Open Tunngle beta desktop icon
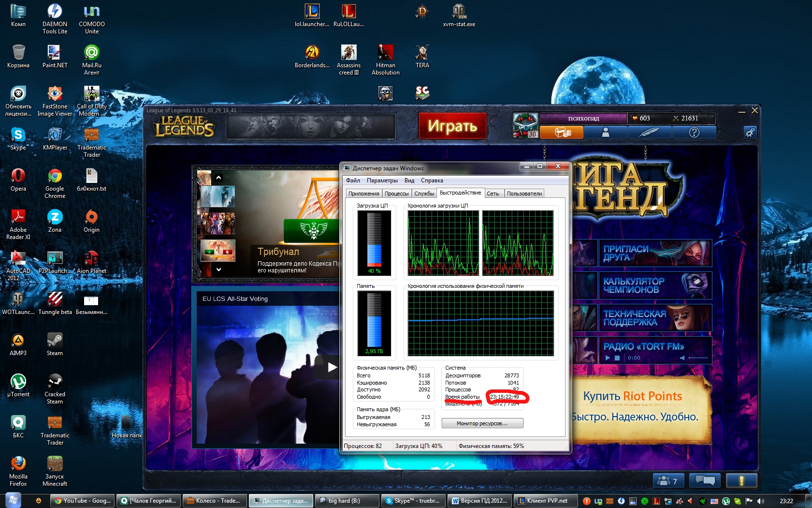The height and width of the screenshot is (508, 812). point(55,303)
